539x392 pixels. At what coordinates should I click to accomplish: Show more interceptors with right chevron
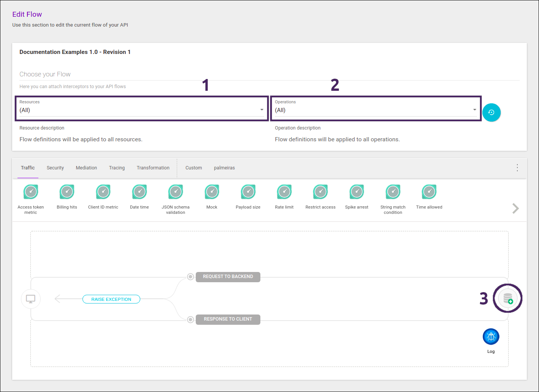pyautogui.click(x=515, y=209)
